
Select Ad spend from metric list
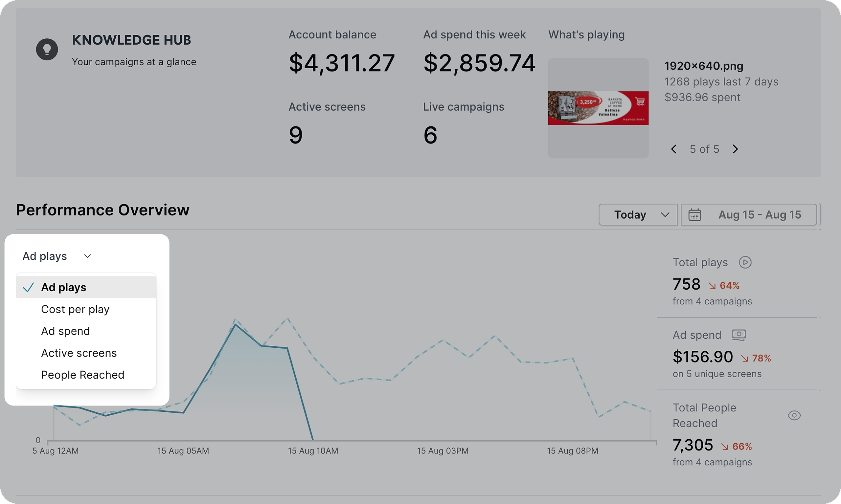click(66, 331)
